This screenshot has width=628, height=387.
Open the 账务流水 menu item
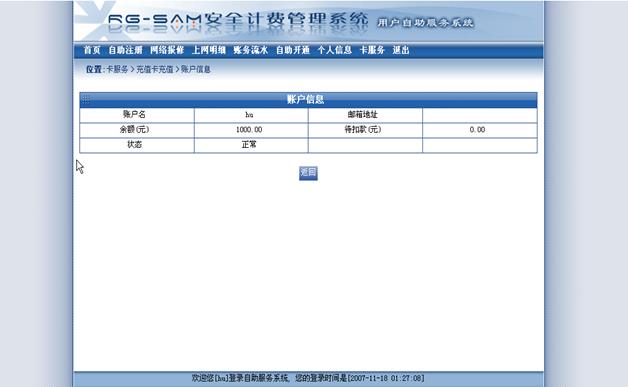click(x=251, y=50)
